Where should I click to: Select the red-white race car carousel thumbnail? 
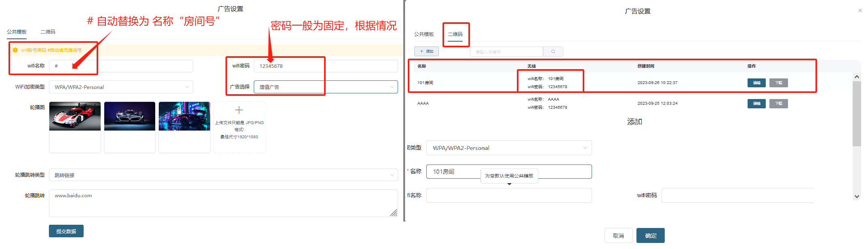tap(75, 116)
